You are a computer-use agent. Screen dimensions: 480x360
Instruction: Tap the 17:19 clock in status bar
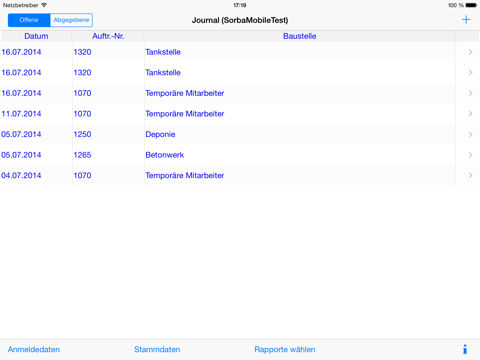[x=240, y=5]
